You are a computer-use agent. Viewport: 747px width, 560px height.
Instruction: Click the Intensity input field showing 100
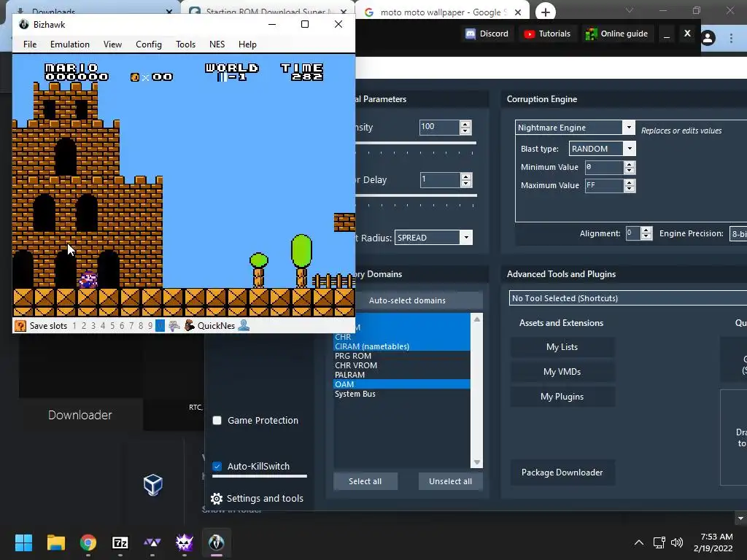tap(439, 127)
